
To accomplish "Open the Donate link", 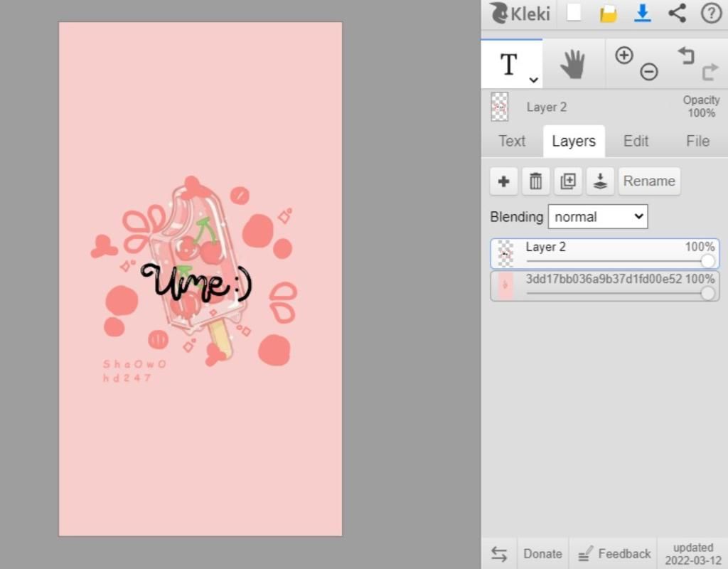I will [542, 553].
